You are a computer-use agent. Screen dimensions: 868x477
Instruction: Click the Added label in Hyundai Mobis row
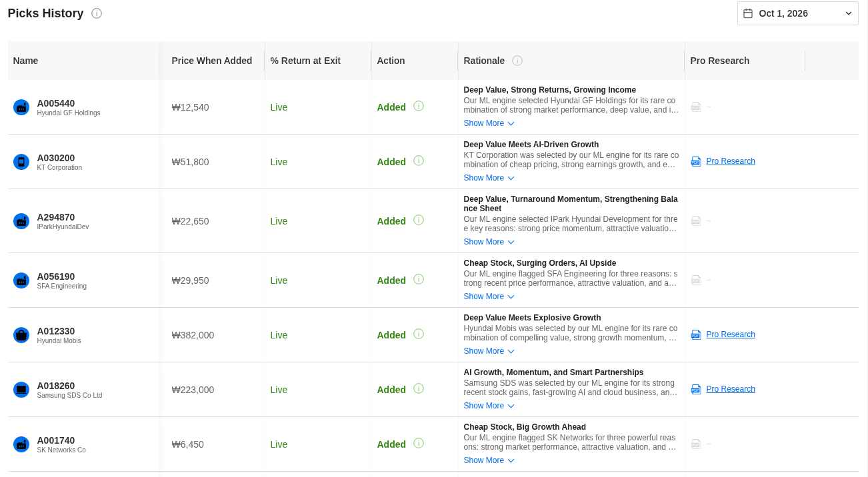(391, 335)
